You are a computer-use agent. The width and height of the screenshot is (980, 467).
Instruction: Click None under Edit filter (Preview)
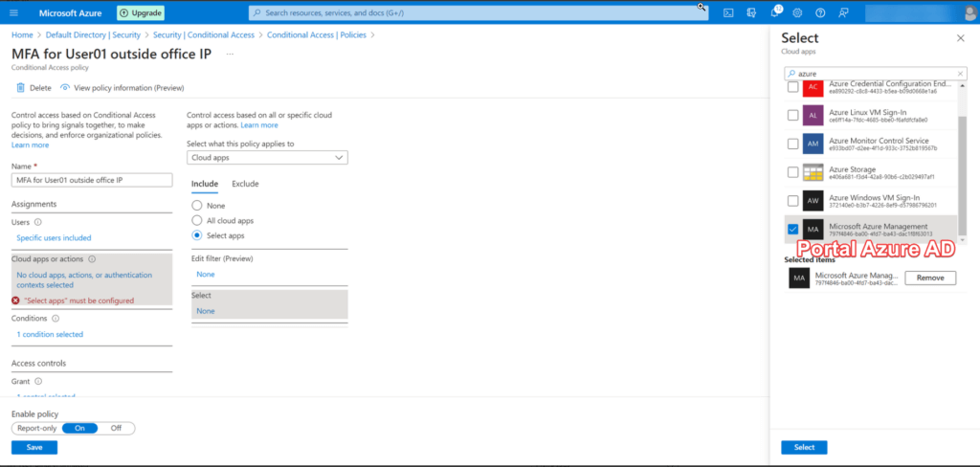click(x=205, y=275)
